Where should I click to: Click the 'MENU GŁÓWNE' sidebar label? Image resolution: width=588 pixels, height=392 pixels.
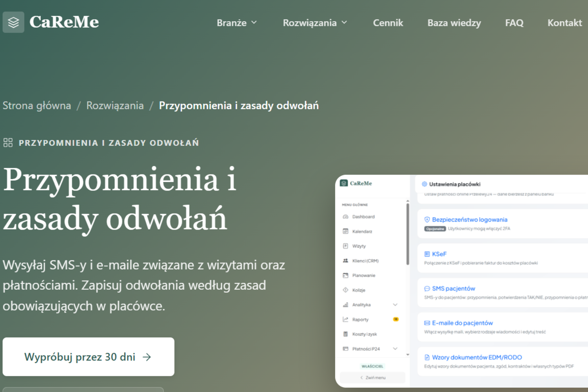[355, 205]
